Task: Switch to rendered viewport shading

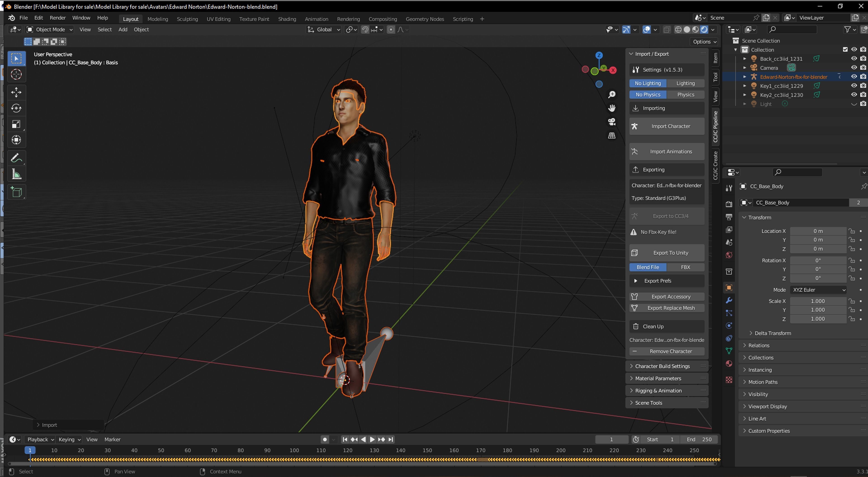Action: (x=704, y=30)
